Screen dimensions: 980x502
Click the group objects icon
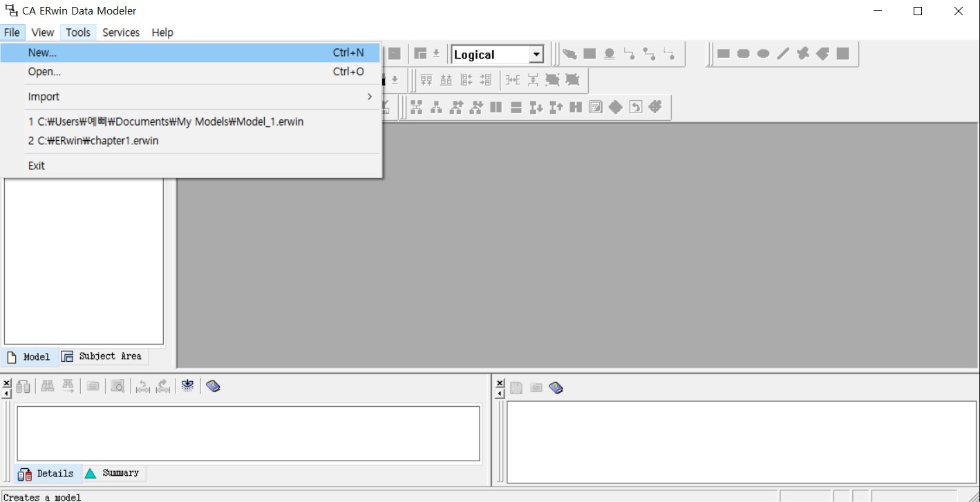point(552,80)
